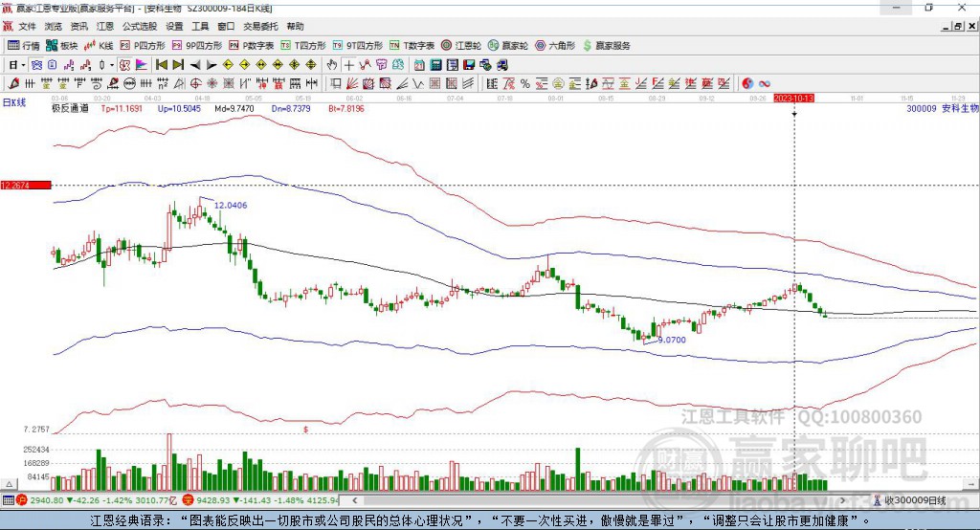Open the 帮助 menu
Image resolution: width=980 pixels, height=530 pixels.
[295, 26]
